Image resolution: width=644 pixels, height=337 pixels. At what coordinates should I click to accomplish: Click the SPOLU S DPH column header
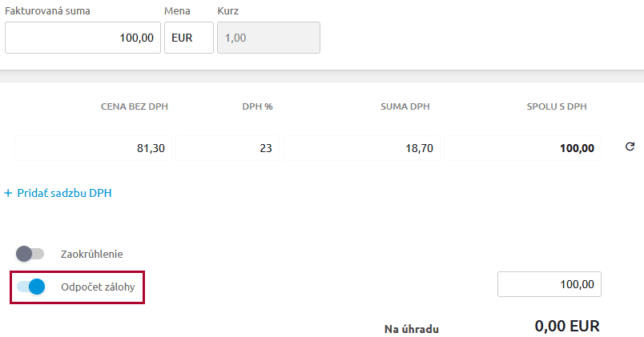[x=557, y=106]
